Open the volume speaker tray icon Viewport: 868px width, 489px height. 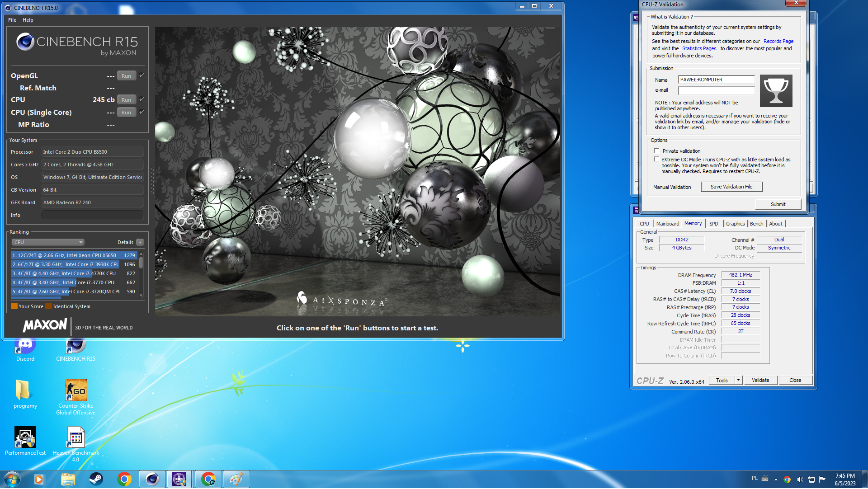(x=800, y=480)
